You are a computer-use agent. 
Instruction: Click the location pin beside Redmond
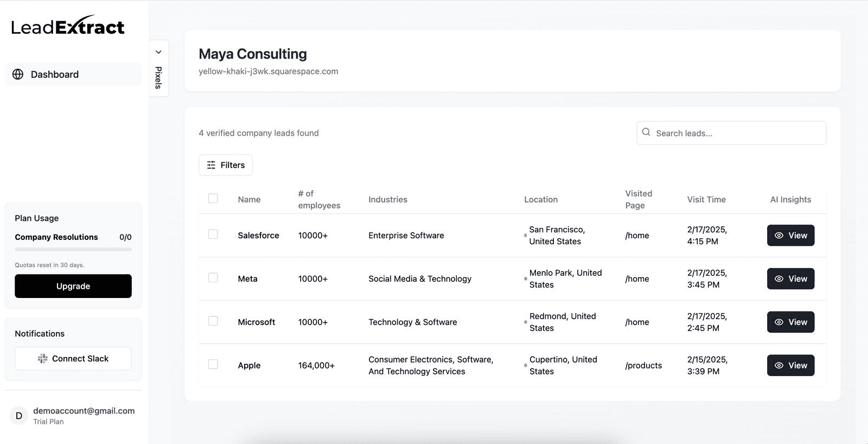point(525,322)
